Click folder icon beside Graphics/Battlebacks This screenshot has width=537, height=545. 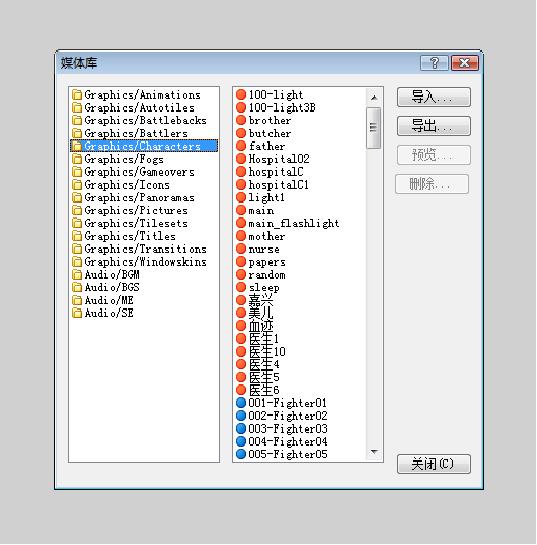[77, 121]
